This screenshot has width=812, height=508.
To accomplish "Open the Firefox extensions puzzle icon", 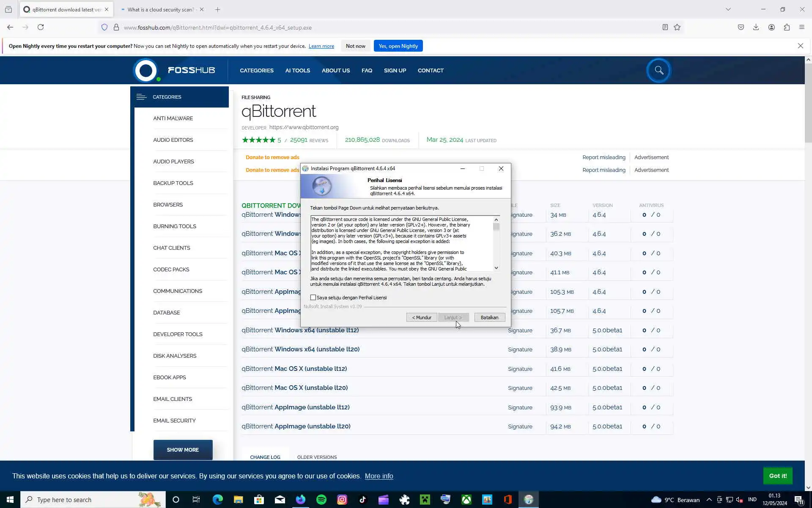I will click(787, 27).
